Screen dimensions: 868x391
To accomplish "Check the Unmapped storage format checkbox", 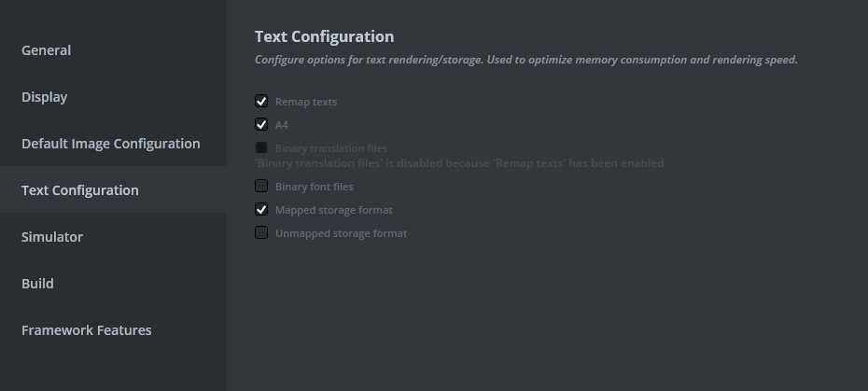I will [x=261, y=233].
